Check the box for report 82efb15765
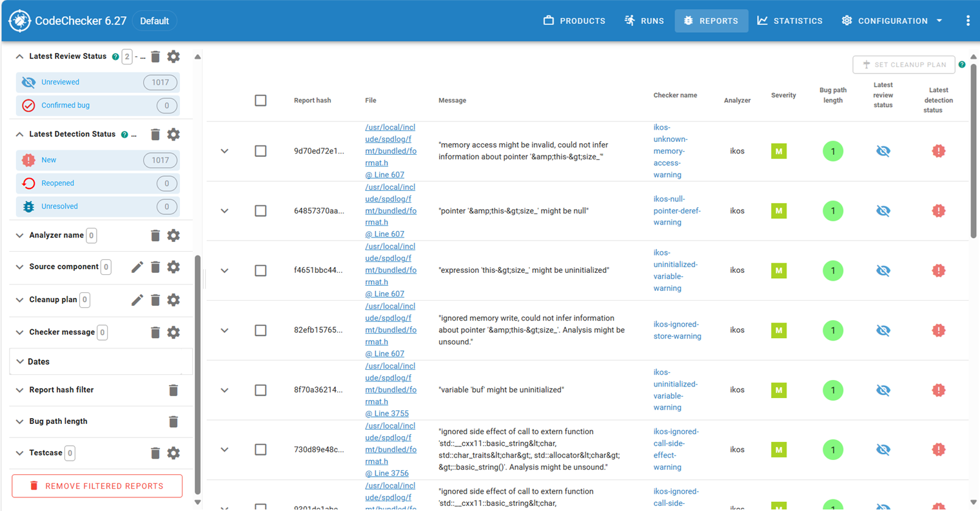 click(260, 330)
